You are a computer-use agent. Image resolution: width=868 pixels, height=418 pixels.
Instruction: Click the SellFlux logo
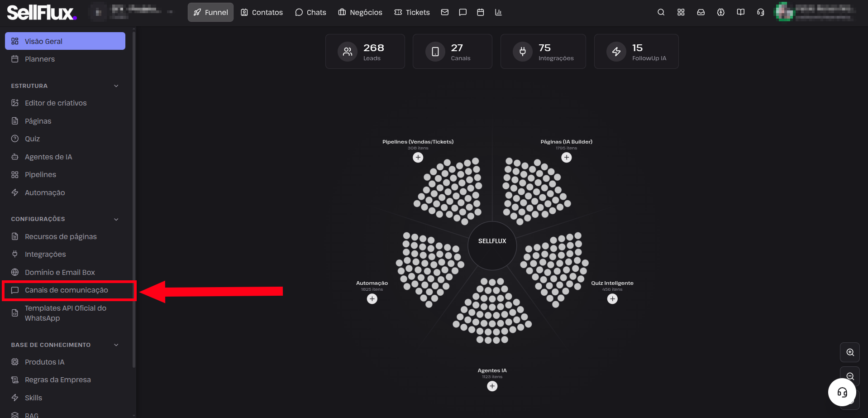click(x=42, y=12)
